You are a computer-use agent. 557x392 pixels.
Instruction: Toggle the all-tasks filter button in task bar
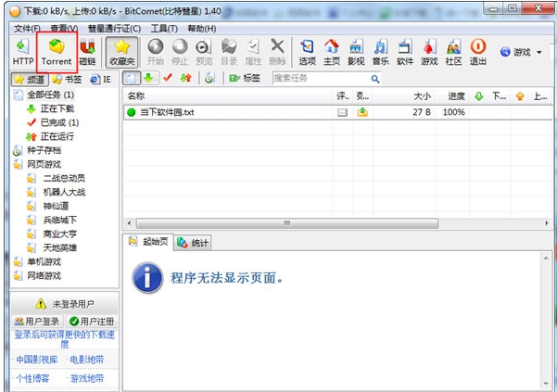pyautogui.click(x=132, y=78)
